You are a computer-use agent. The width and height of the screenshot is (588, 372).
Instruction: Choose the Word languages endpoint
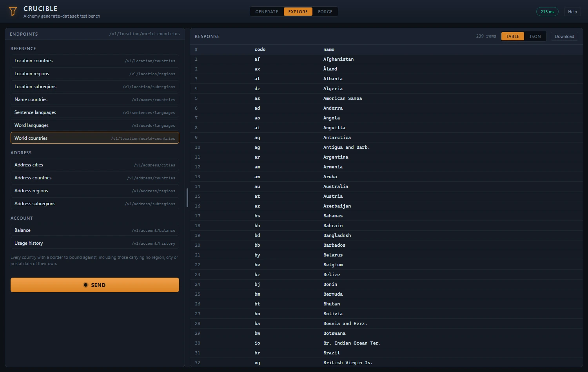coord(95,125)
